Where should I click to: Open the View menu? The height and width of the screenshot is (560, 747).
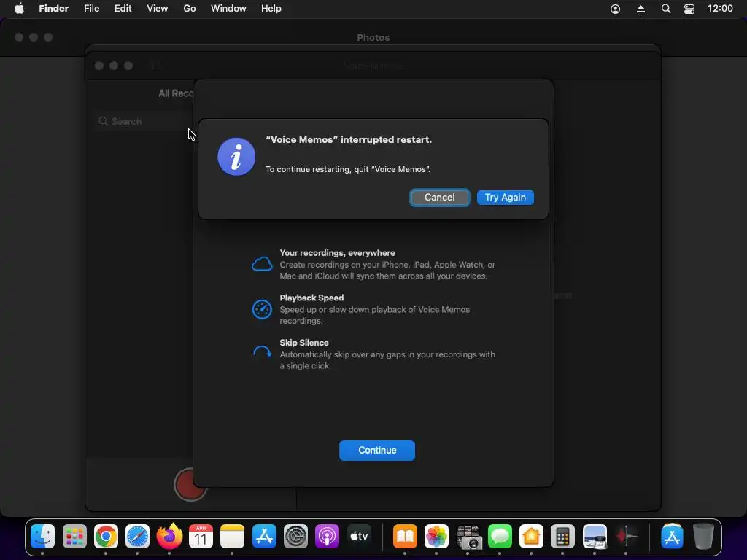pos(158,9)
